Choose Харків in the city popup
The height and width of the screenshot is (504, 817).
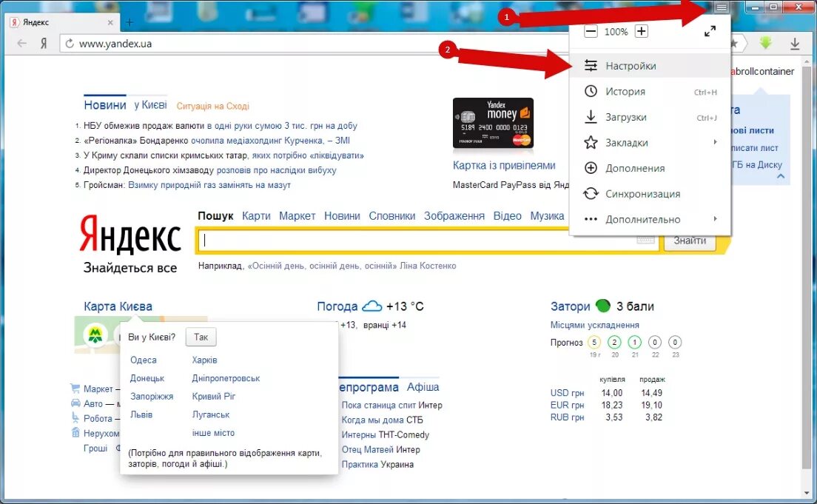click(204, 360)
